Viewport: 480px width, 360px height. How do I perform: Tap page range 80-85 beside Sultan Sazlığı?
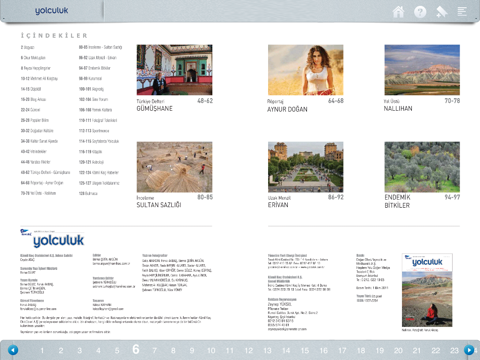click(x=205, y=197)
